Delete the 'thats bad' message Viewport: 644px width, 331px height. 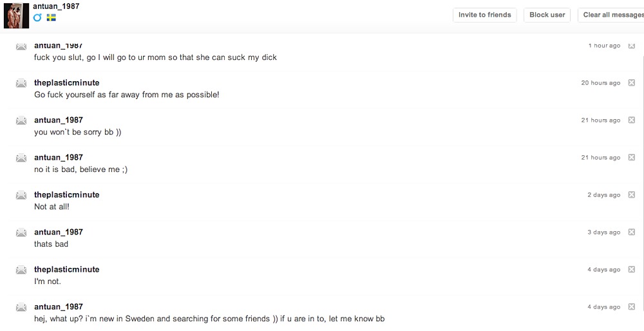[x=631, y=232]
